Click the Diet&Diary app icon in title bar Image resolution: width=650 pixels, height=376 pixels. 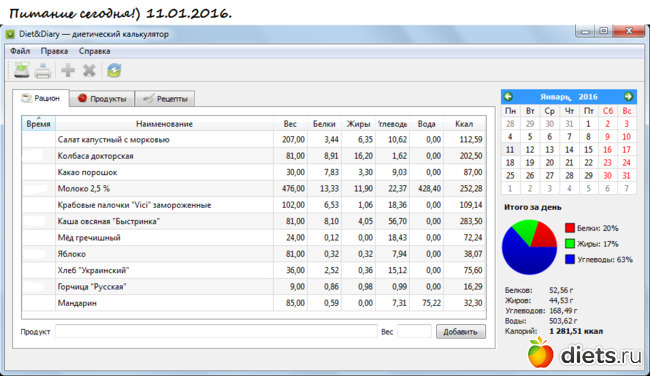pos(10,34)
